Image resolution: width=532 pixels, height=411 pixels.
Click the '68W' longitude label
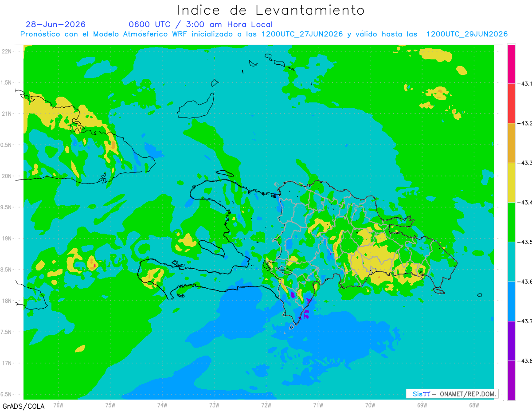pos(474,405)
